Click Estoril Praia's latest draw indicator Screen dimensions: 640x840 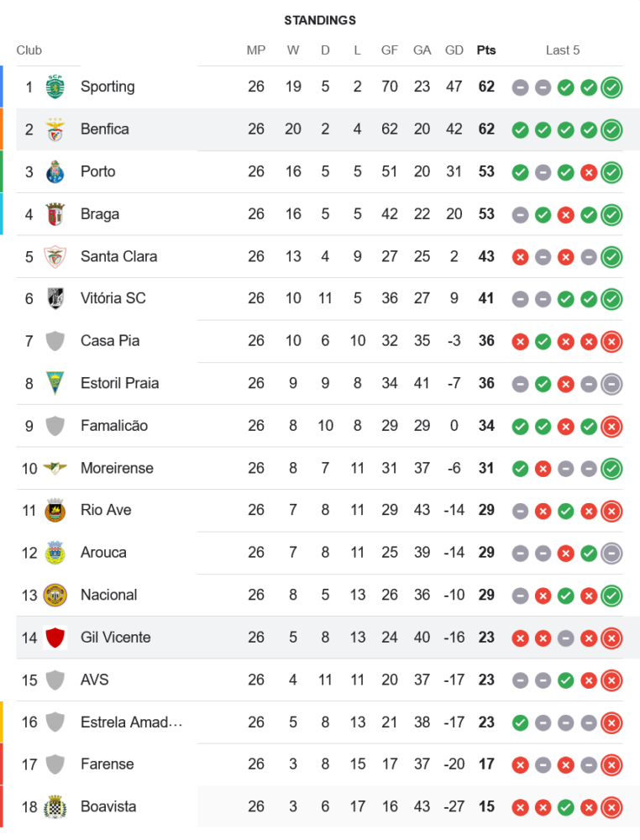click(x=611, y=383)
